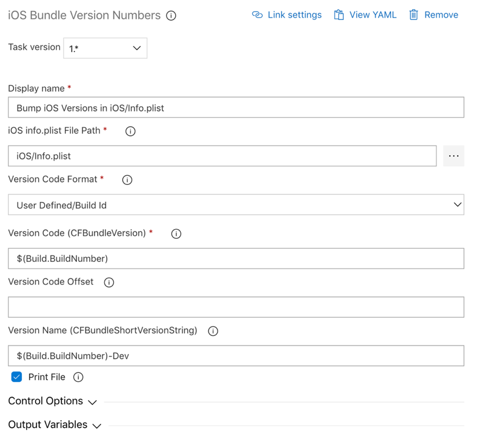The height and width of the screenshot is (448, 477).
Task: Show info for Print File option
Action: click(78, 378)
